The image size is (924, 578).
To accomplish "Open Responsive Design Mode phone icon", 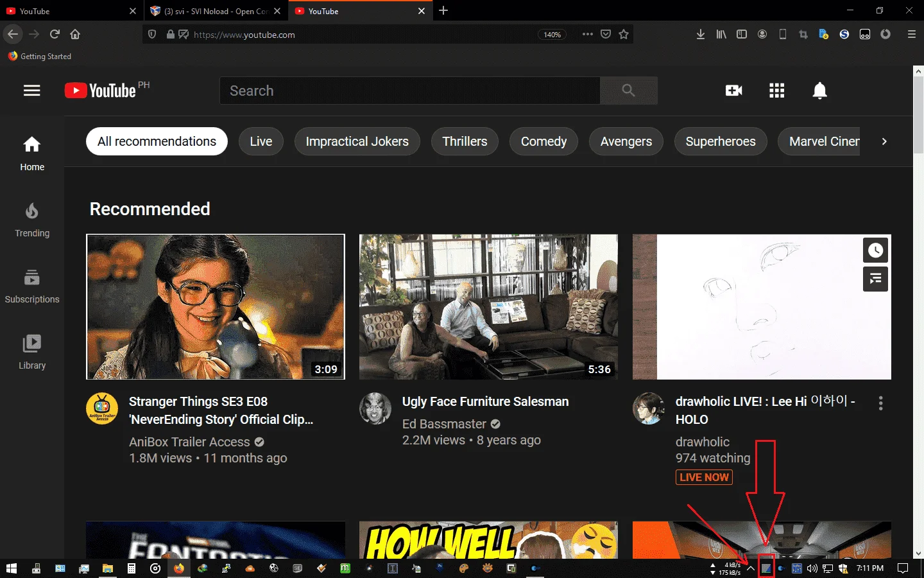I will (x=783, y=34).
